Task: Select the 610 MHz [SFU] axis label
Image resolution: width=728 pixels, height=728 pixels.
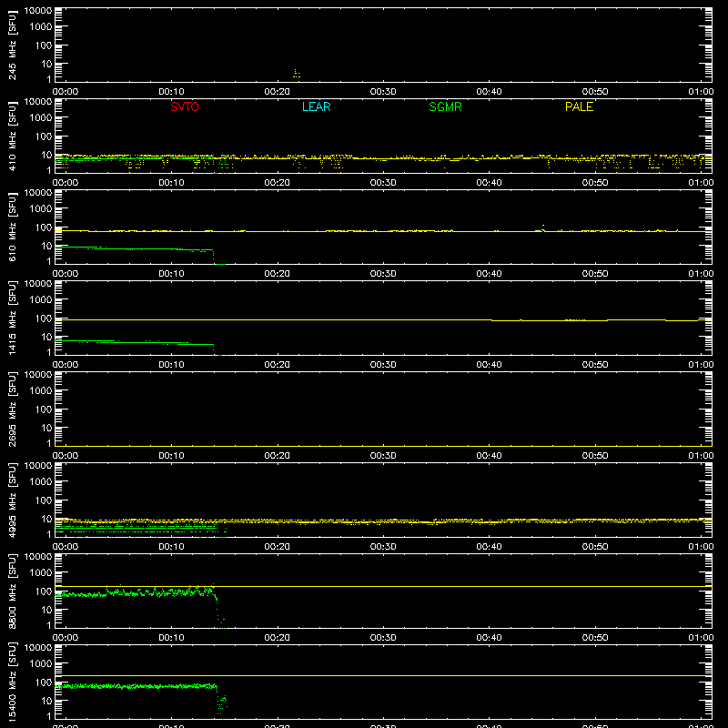Action: pos(13,227)
